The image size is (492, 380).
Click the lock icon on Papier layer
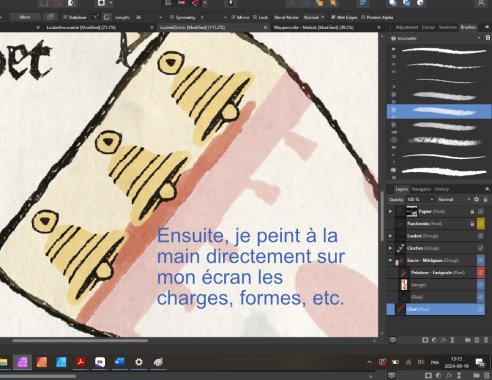point(472,211)
